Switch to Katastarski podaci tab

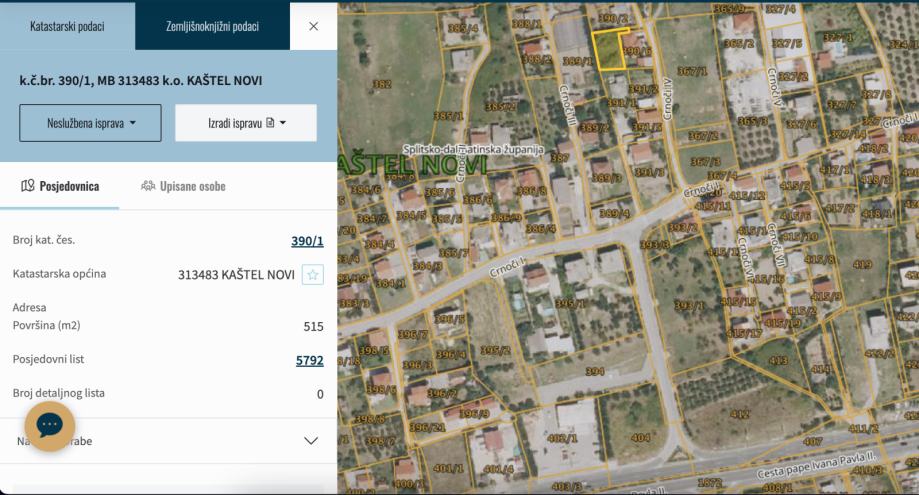[x=67, y=26]
